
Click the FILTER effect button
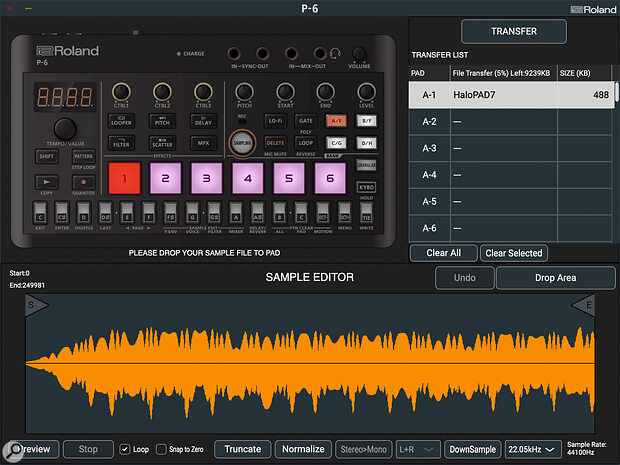(121, 143)
